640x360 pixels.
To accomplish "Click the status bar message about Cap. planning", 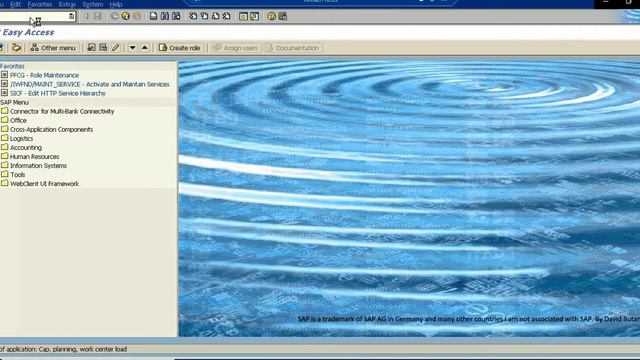I will tap(63, 349).
